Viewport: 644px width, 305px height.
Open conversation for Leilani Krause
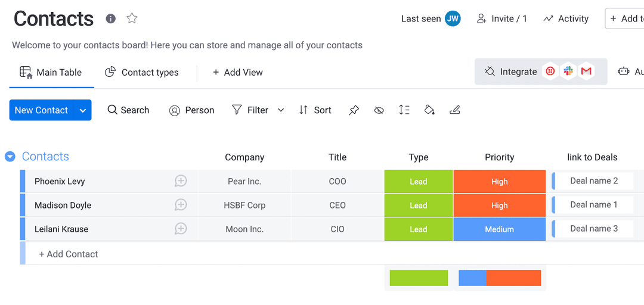point(181,229)
